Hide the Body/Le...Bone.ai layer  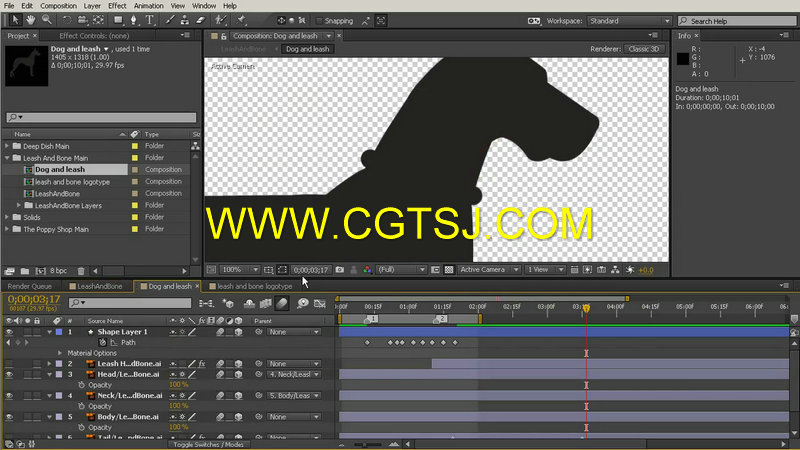click(9, 417)
